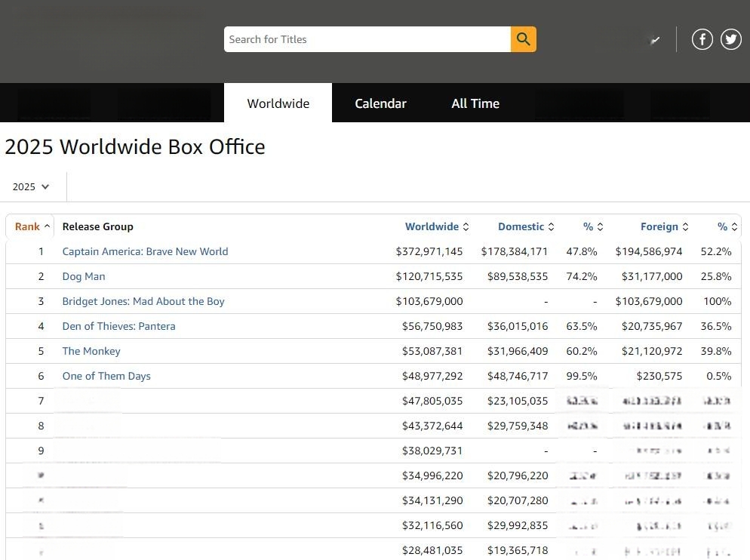The image size is (750, 560).
Task: Select foreign gross $31,177,000
Action: point(652,276)
